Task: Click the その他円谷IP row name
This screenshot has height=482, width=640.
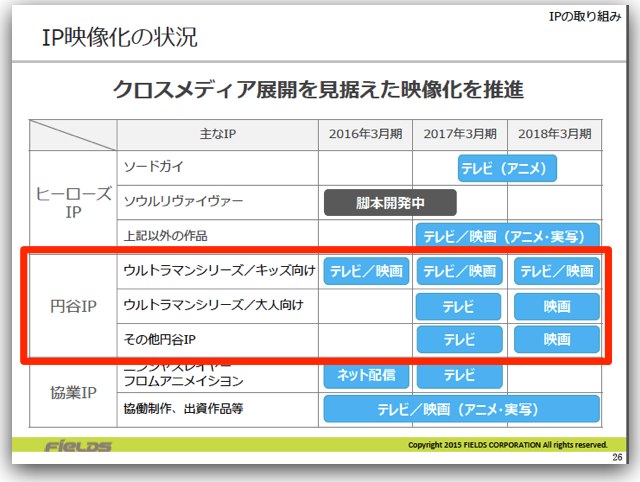Action: (160, 339)
